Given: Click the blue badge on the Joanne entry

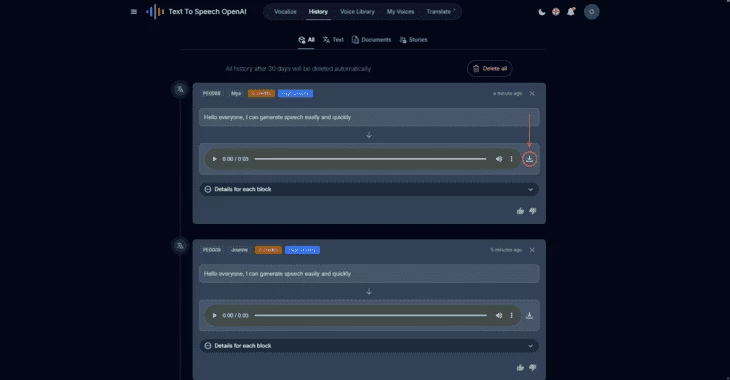Looking at the screenshot, I should [x=302, y=250].
